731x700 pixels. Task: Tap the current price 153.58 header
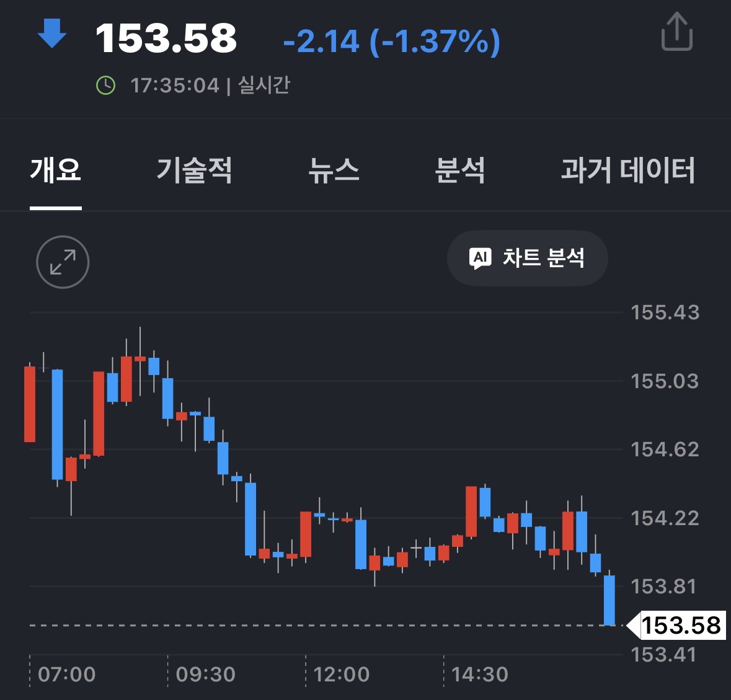(x=166, y=38)
